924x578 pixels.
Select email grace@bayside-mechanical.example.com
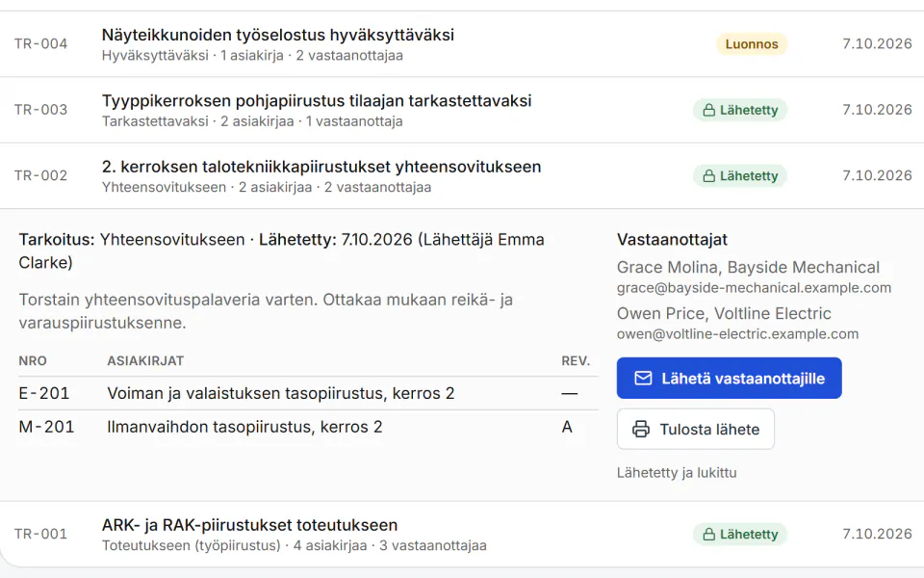[x=754, y=288]
